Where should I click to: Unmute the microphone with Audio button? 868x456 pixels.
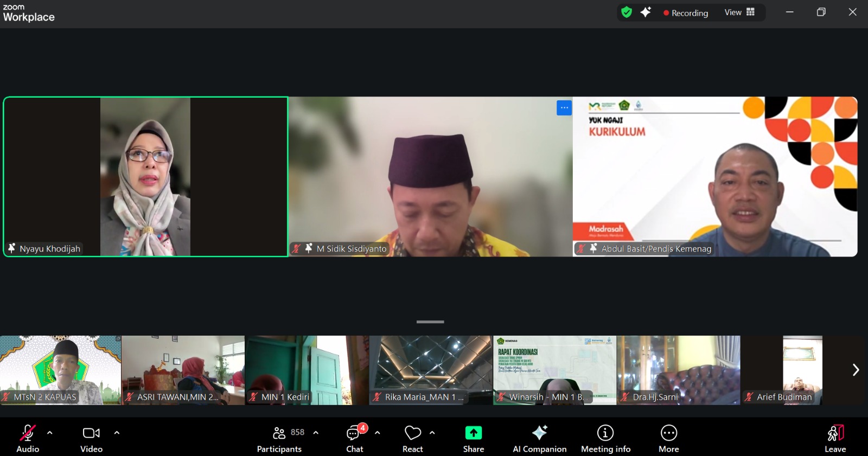(27, 438)
